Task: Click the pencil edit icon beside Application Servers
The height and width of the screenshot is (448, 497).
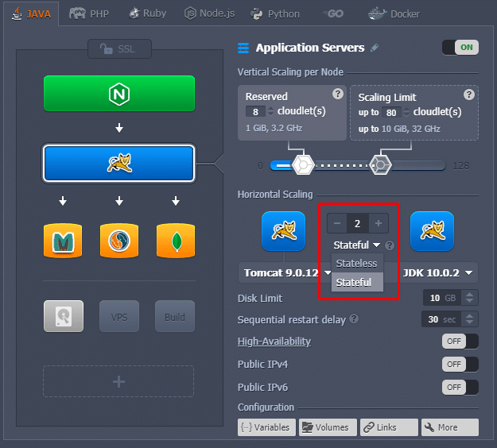Action: pos(375,48)
